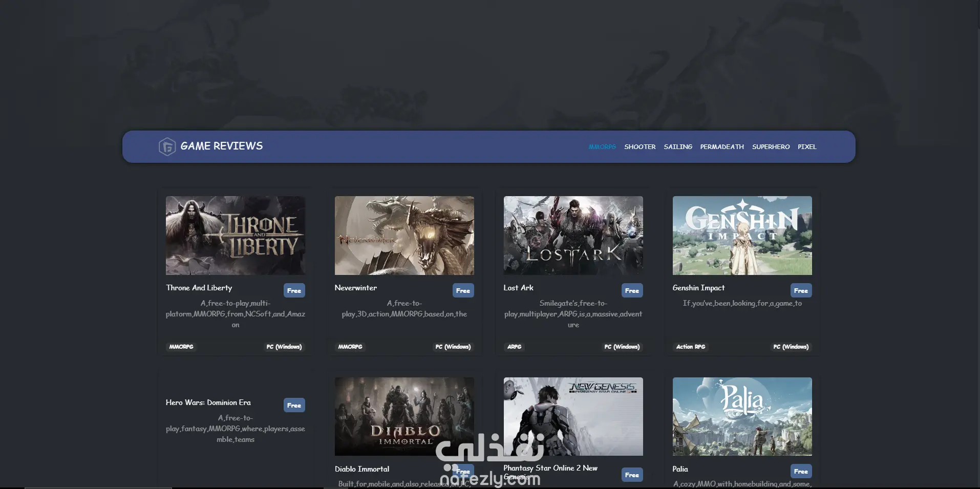Click the Palia description starting "A cozy MMO"
This screenshot has width=980, height=489.
pos(742,484)
